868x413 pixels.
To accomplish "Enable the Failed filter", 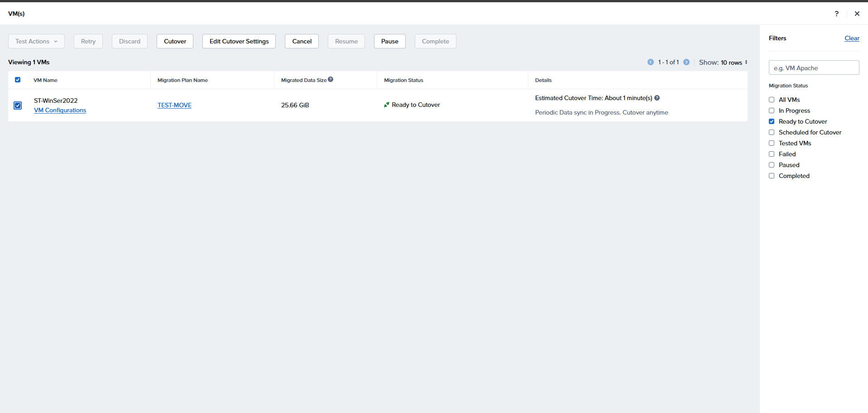I will tap(772, 154).
